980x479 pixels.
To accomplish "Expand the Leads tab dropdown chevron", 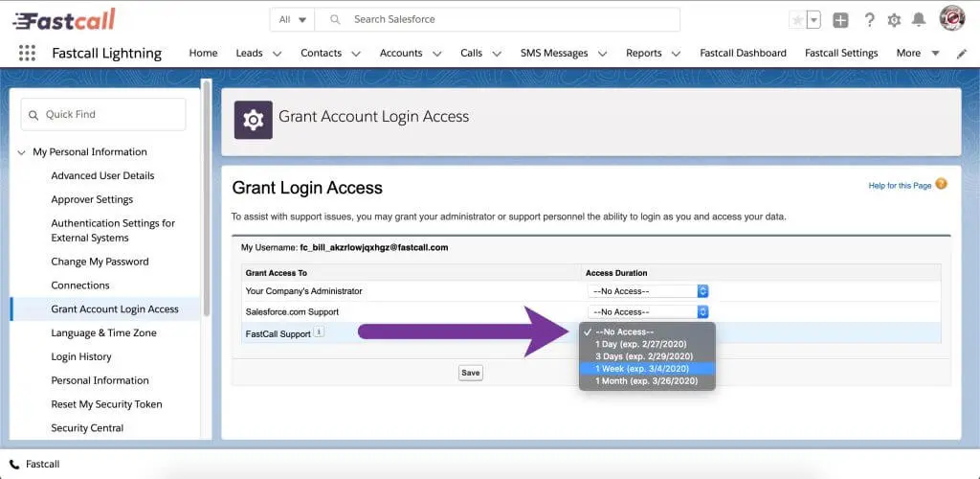I will click(x=277, y=54).
